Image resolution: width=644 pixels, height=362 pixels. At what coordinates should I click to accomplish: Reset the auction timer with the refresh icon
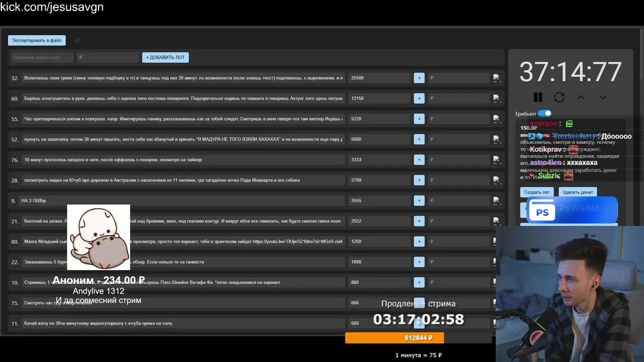pos(559,97)
